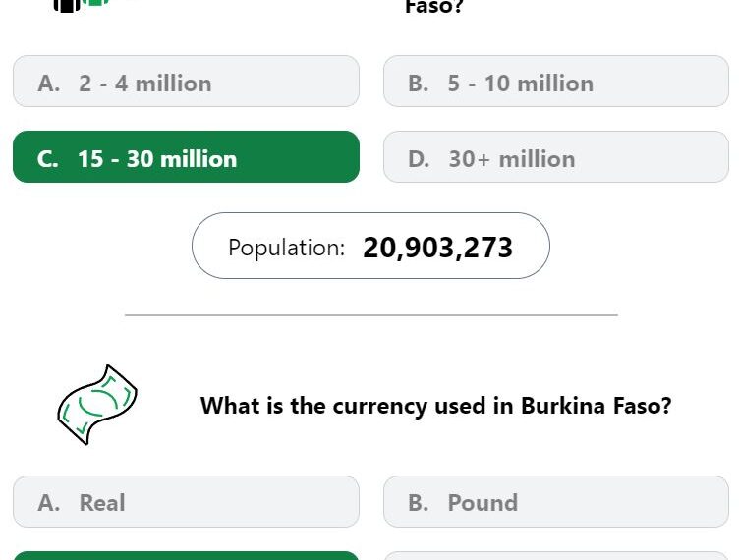Pick the Pound currency answer
Image resolution: width=739 pixels, height=560 pixels.
556,502
